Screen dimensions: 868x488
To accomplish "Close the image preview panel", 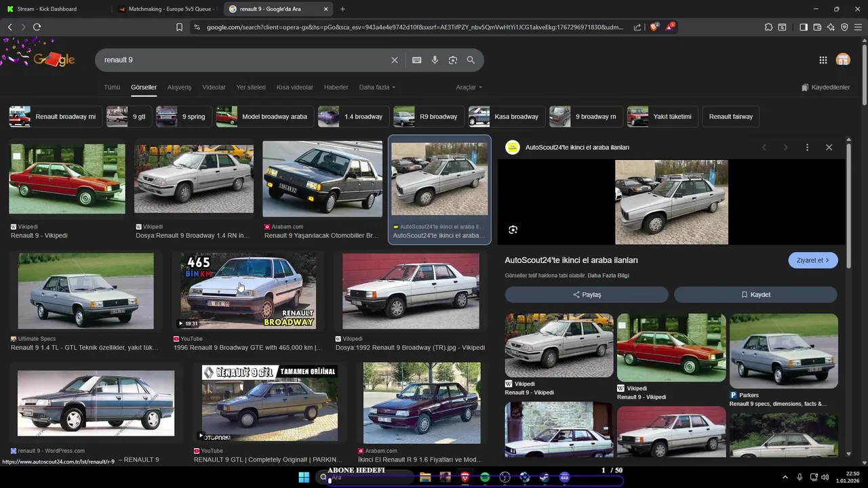I will tap(829, 147).
